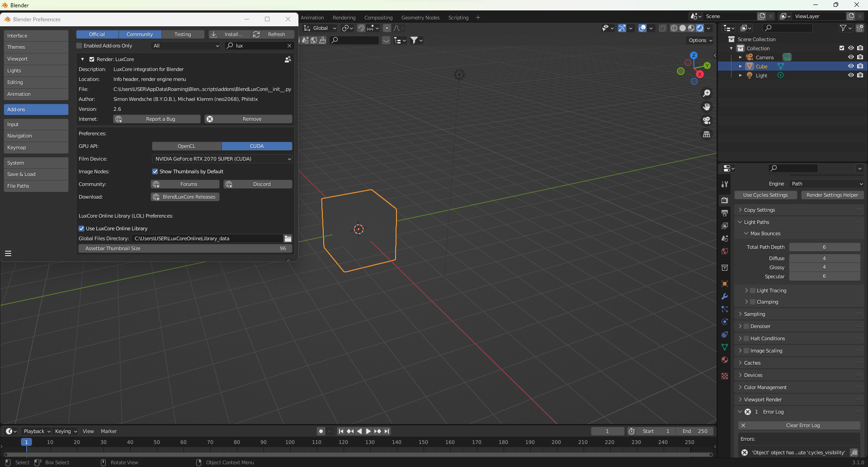
Task: Open the Material properties tab icon
Action: pos(725,360)
